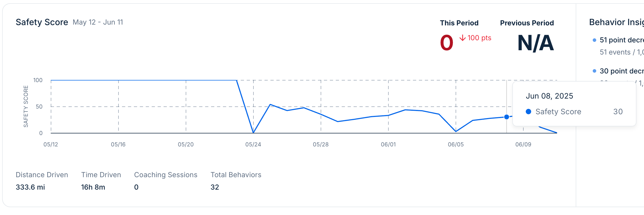Image resolution: width=644 pixels, height=215 pixels.
Task: Expand the Behavior Insights panel
Action: coord(618,22)
